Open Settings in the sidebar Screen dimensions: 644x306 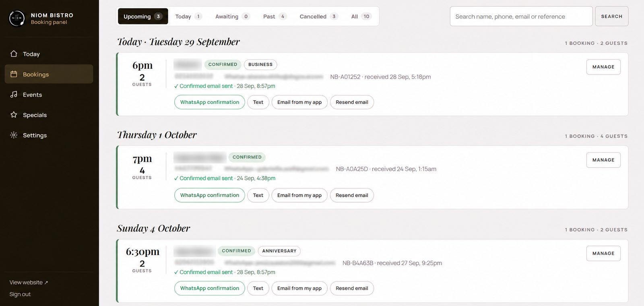pyautogui.click(x=49, y=135)
